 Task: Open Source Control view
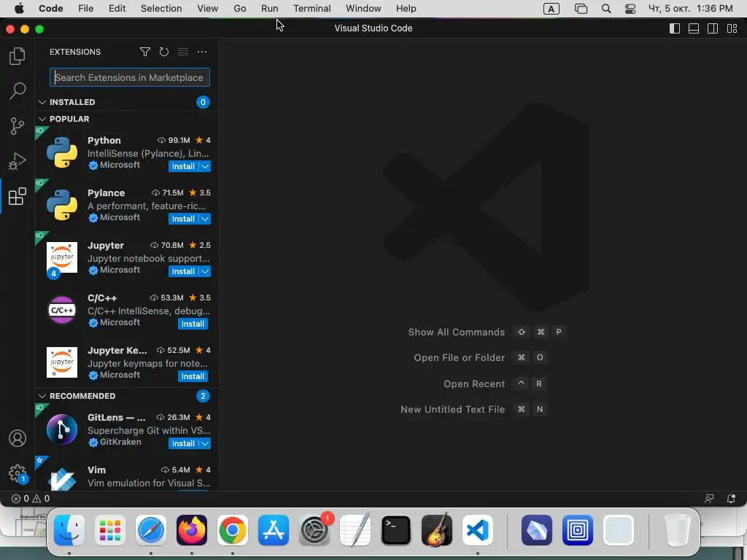click(18, 126)
